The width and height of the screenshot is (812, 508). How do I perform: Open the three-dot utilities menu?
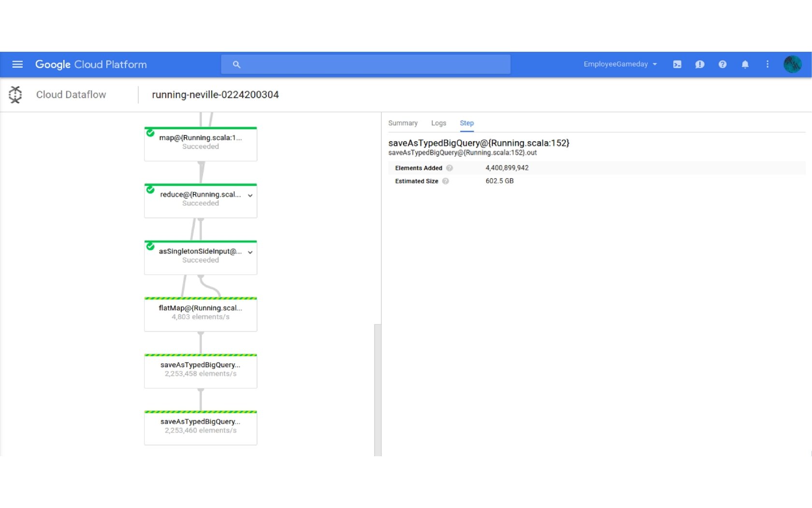coord(767,64)
